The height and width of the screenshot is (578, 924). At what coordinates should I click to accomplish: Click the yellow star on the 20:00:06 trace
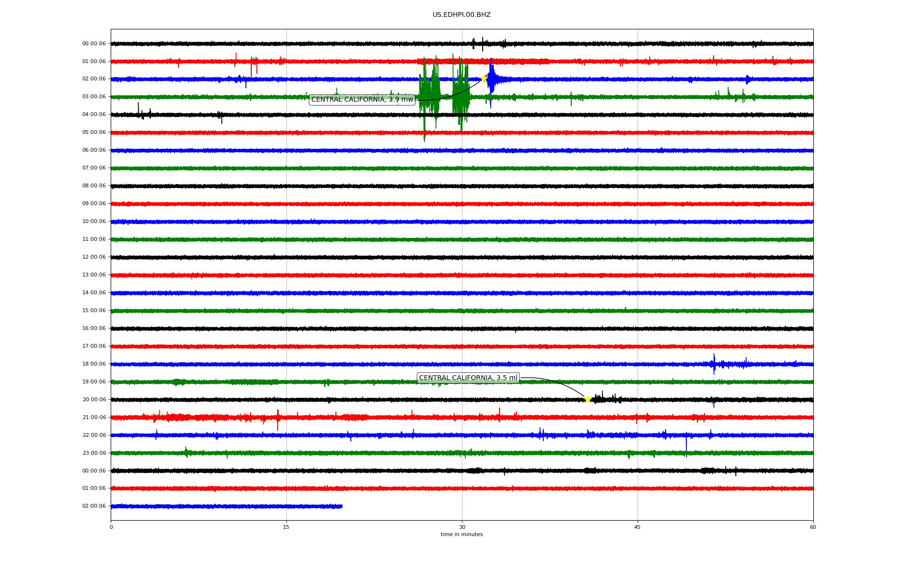click(x=588, y=399)
